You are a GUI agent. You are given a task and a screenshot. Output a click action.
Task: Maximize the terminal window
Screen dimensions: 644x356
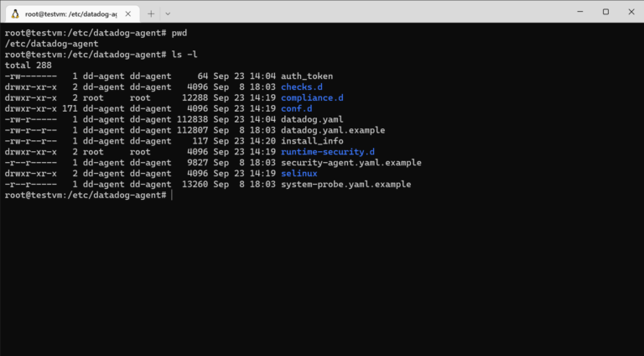605,12
